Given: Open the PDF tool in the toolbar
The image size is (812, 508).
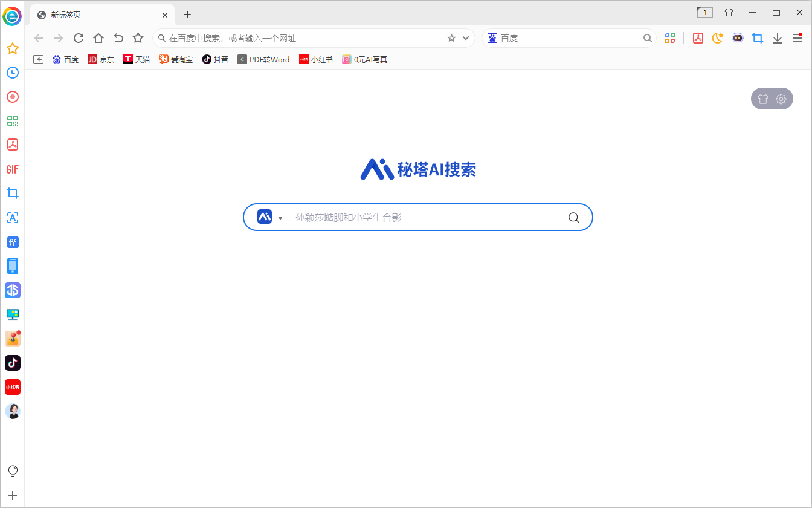Looking at the screenshot, I should click(x=698, y=37).
